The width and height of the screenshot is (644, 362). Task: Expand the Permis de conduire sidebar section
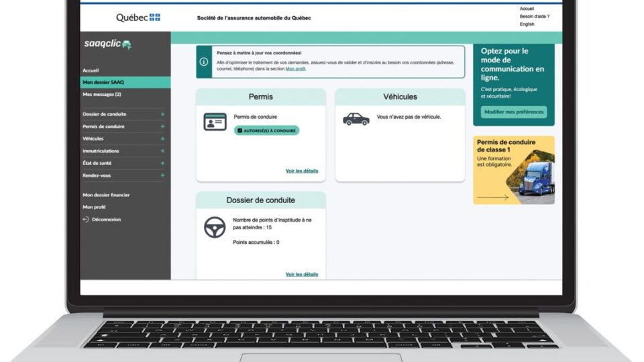[x=162, y=126]
